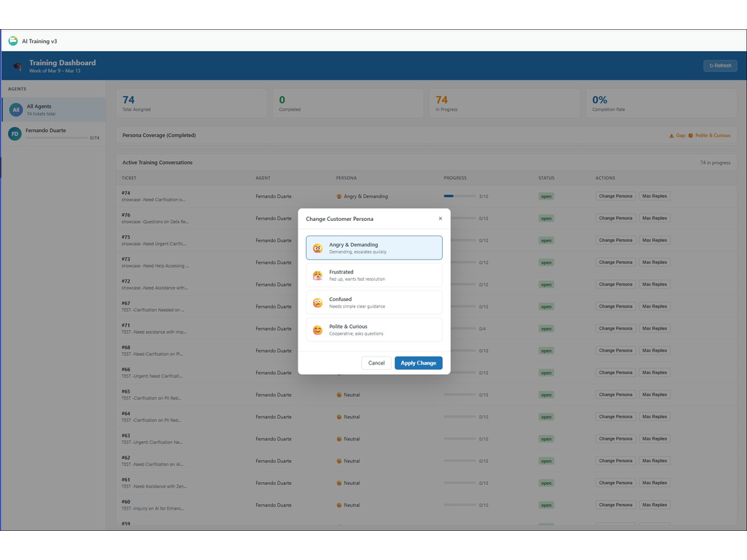Screen dimensions: 747x560
Task: Click the Frustrated persona emoji icon
Action: pos(317,276)
